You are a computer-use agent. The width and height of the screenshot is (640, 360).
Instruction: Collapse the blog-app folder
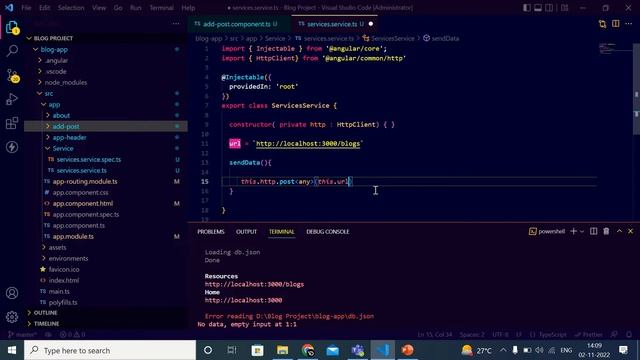[x=54, y=49]
